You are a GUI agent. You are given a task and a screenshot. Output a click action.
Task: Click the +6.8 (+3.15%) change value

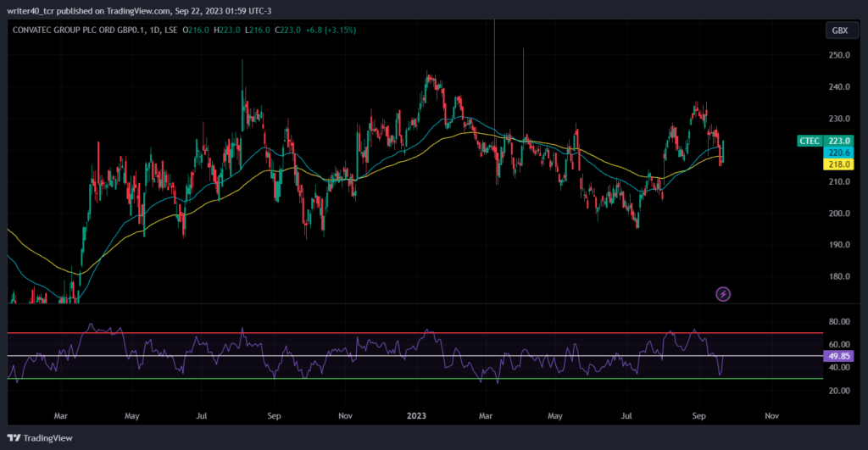[x=331, y=30]
